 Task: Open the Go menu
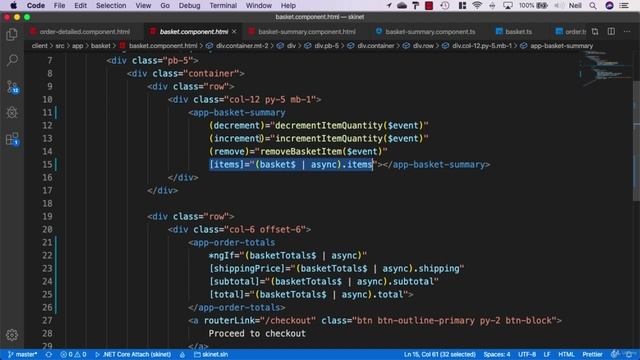[x=165, y=5]
